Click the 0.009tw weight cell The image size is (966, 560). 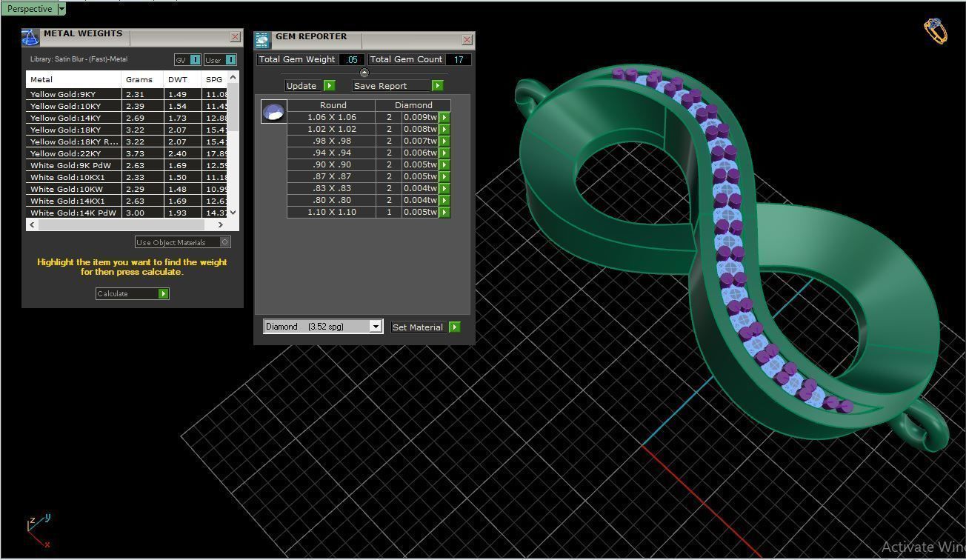coord(420,117)
